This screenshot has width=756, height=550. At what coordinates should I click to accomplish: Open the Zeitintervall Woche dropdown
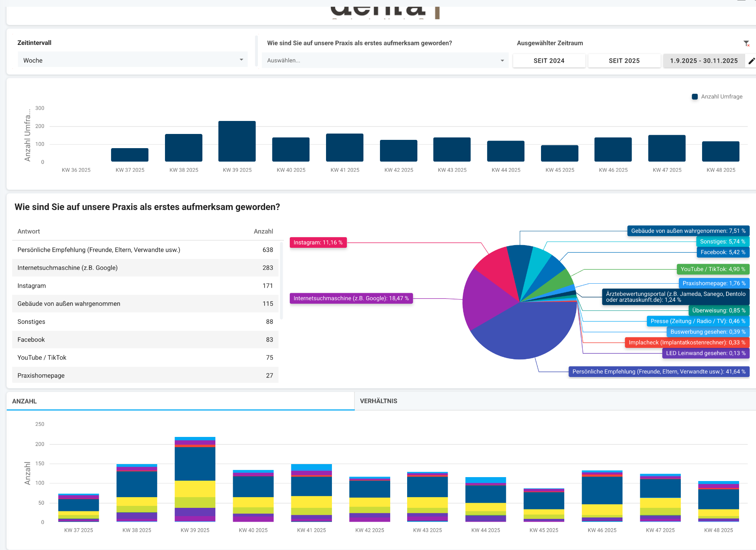[133, 60]
